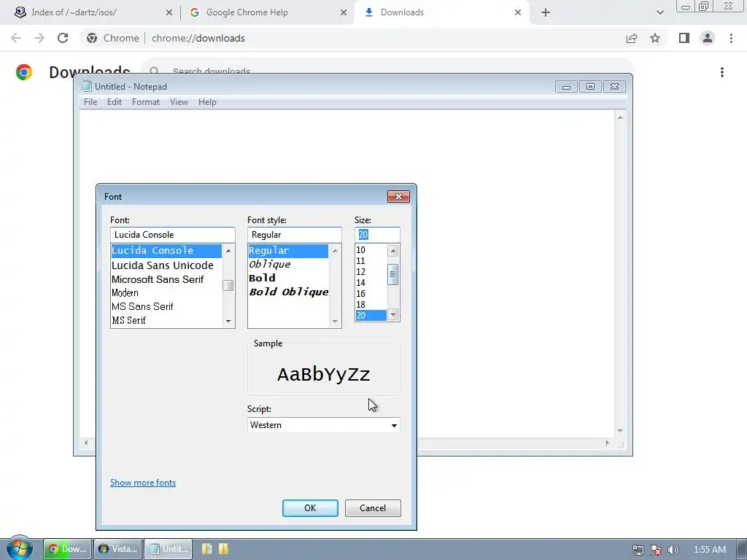Reload the Chrome page
The image size is (747, 560).
pos(63,38)
